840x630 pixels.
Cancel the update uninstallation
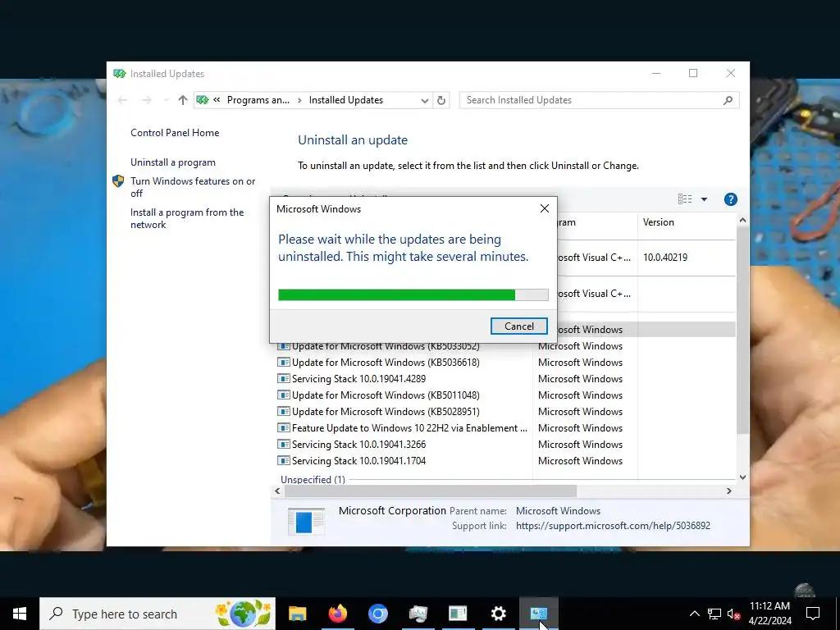pyautogui.click(x=518, y=326)
